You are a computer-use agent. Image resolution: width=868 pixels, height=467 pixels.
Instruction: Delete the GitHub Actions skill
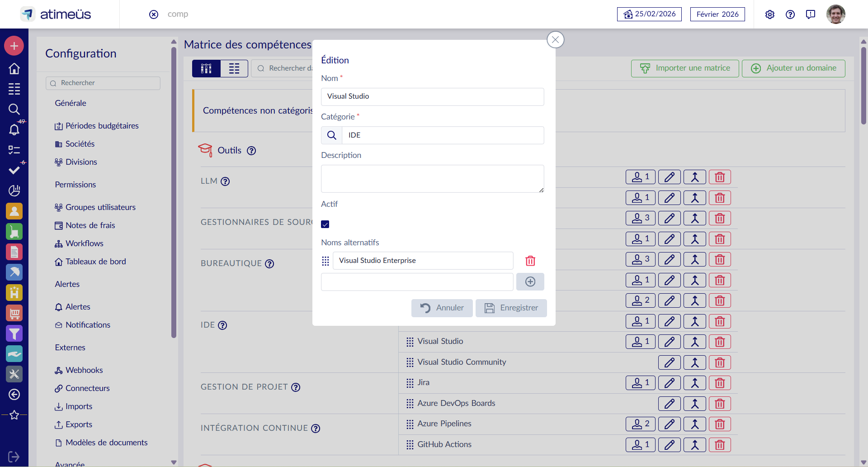tap(720, 445)
